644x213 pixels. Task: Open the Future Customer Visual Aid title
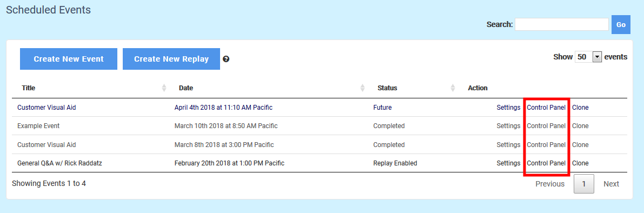tap(47, 108)
